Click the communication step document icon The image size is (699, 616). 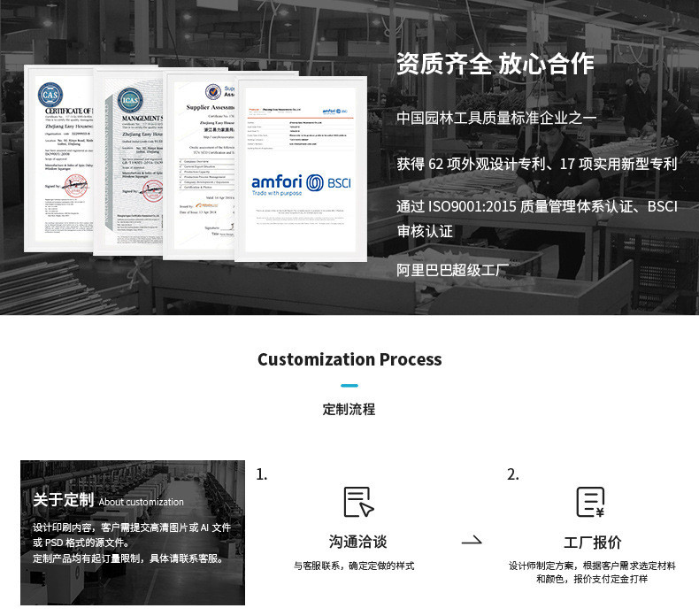358,502
